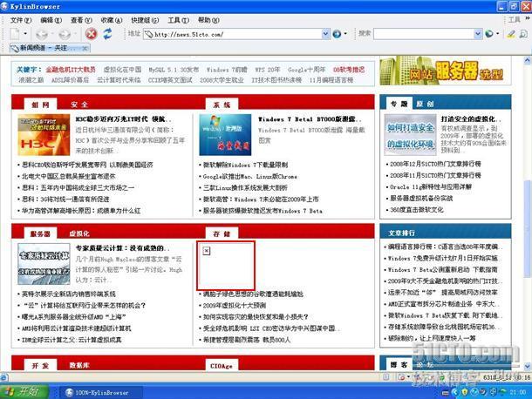This screenshot has width=532, height=399.
Task: Click the Windows 开始 Start button
Action: pyautogui.click(x=24, y=392)
